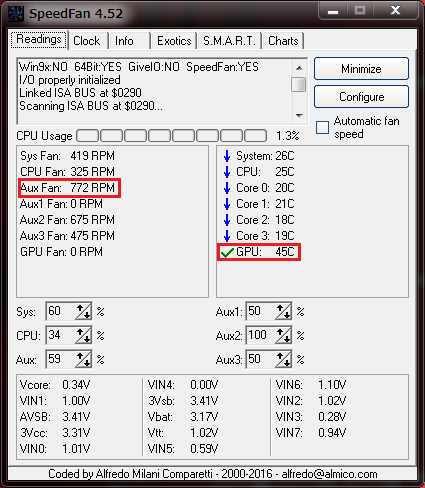
Task: Select the Aux Fan 772 RPM reading
Action: point(67,188)
